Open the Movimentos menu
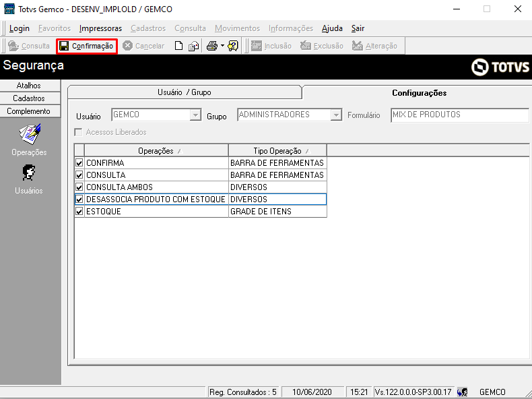Viewport: 532px width, 399px height. pos(238,28)
